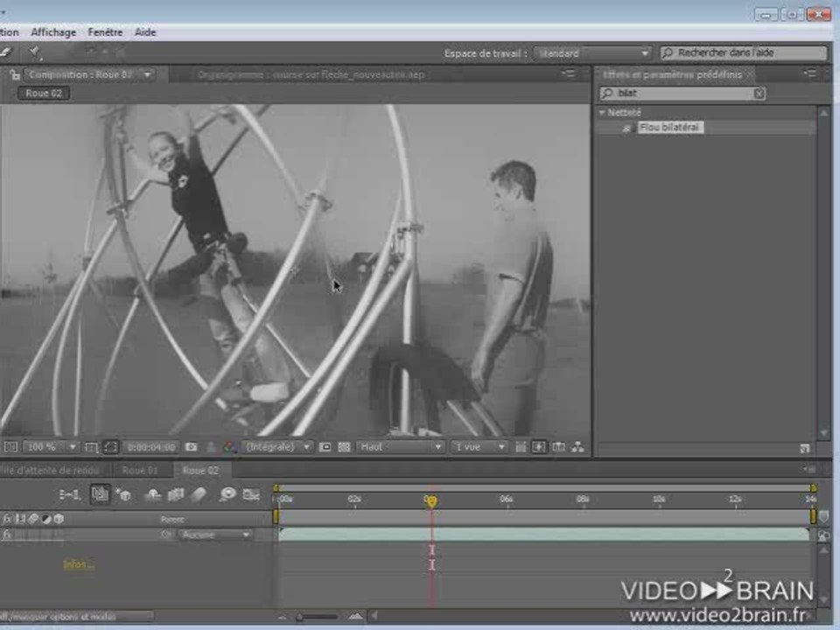Image resolution: width=840 pixels, height=630 pixels.
Task: Click the timeline zoom out icon
Action: [283, 617]
